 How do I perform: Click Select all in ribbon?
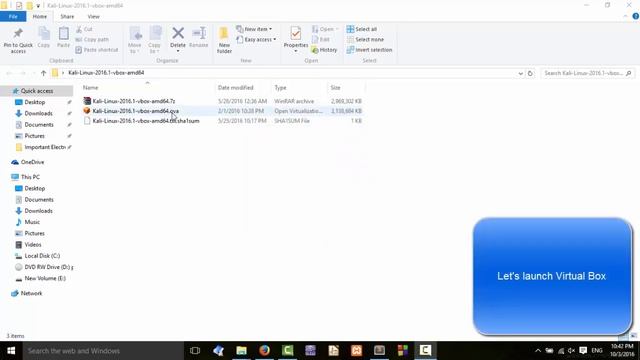[362, 29]
